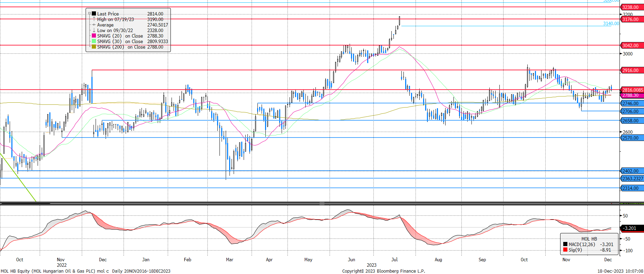Click the 'MOL HB' title in MACD legend
The width and height of the screenshot is (644, 274).
[x=589, y=239]
